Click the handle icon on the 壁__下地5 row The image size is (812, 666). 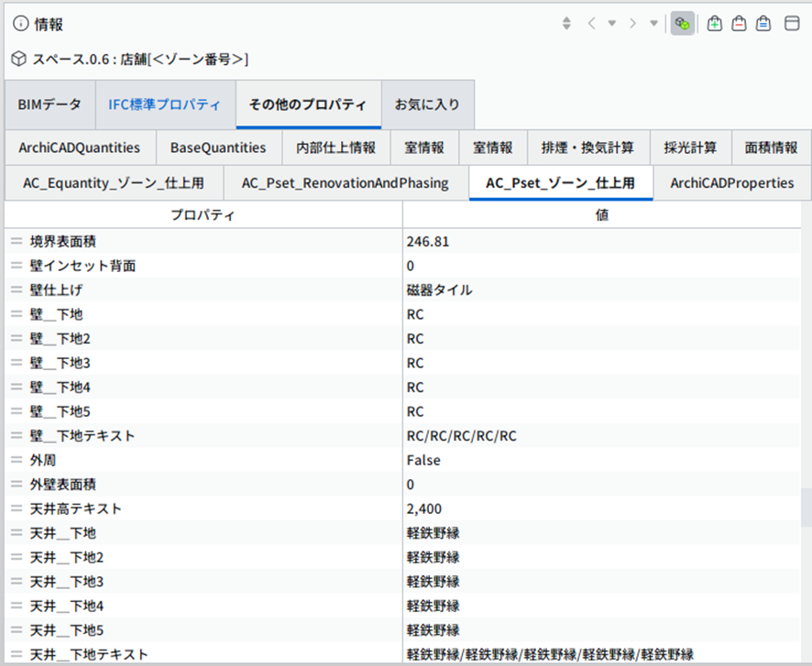tap(16, 411)
